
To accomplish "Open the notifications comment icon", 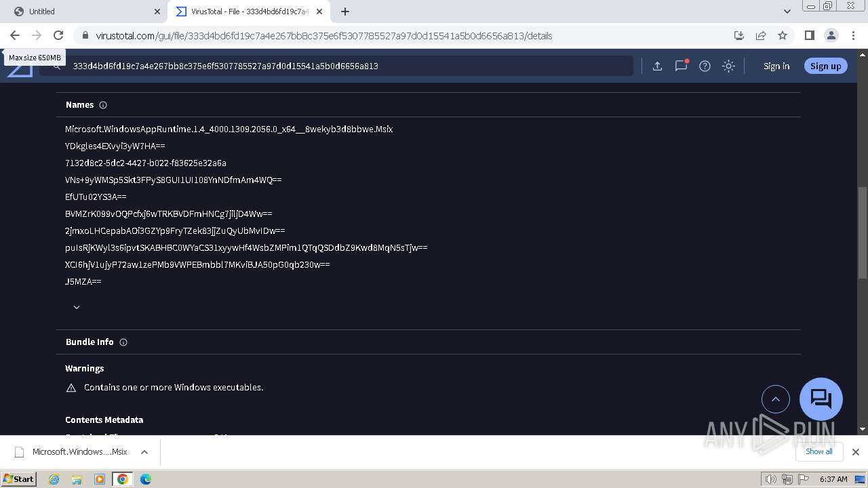I will (x=681, y=66).
